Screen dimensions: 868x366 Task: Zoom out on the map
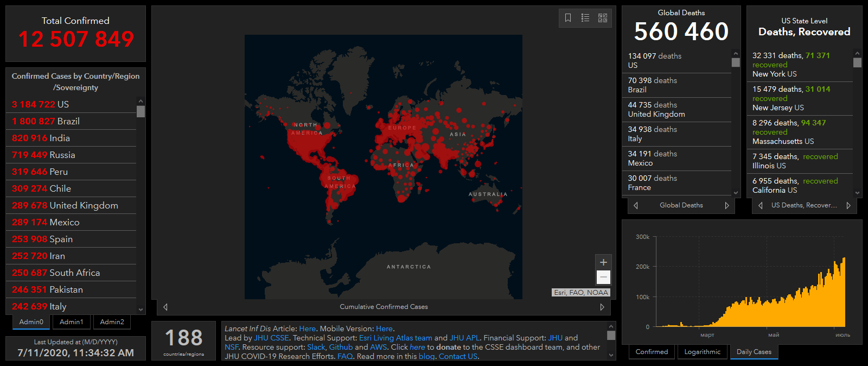tap(603, 277)
